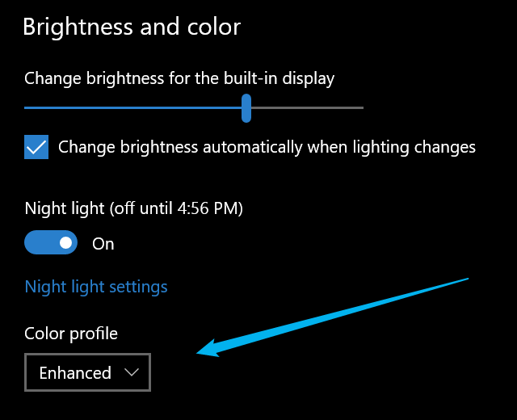517x420 pixels.
Task: Uncheck automatic brightness change checkbox
Action: [36, 148]
